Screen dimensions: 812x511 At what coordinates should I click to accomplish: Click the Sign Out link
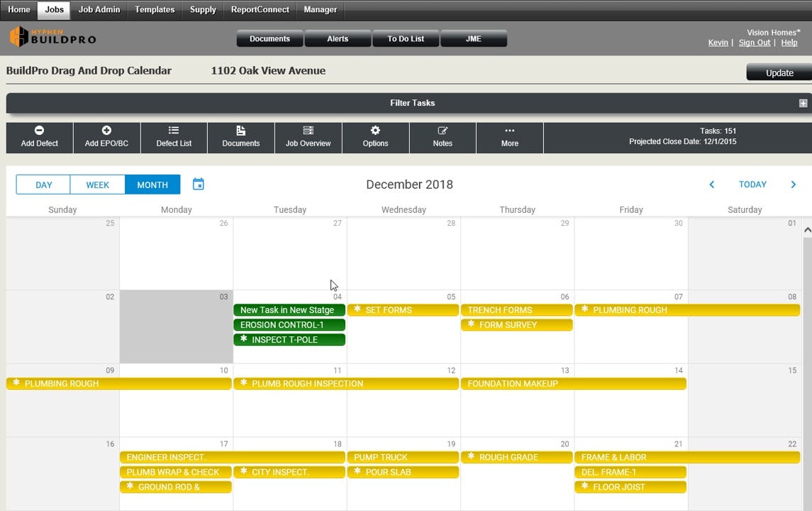754,43
